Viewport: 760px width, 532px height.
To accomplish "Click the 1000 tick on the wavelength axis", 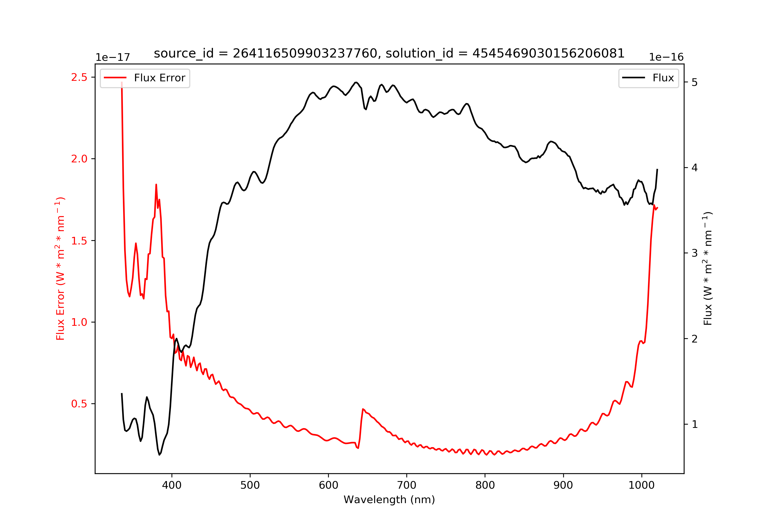I will pos(641,485).
